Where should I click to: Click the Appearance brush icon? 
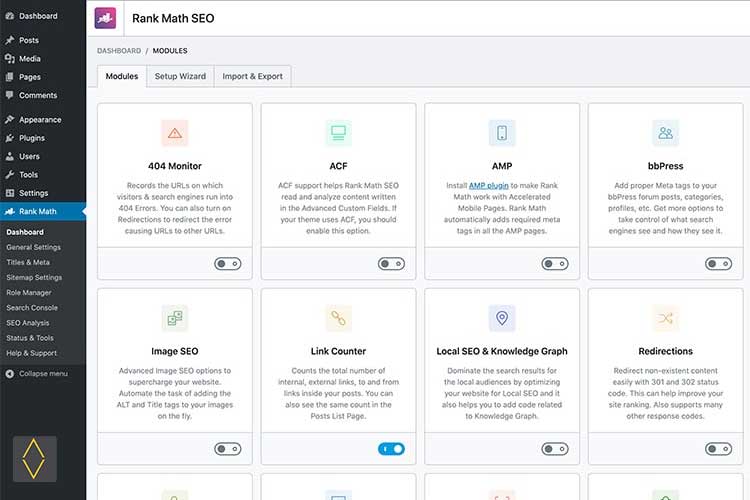[x=9, y=119]
